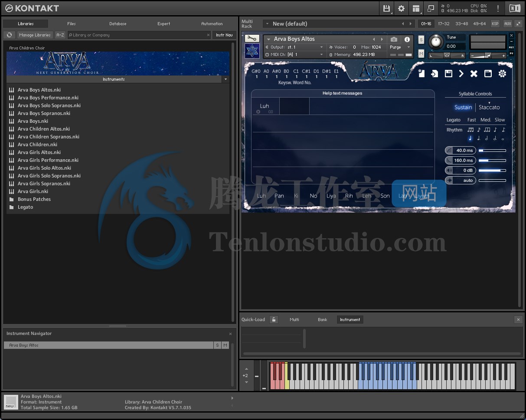
Task: Select the Luh syllable word at bottom
Action: pyautogui.click(x=261, y=196)
